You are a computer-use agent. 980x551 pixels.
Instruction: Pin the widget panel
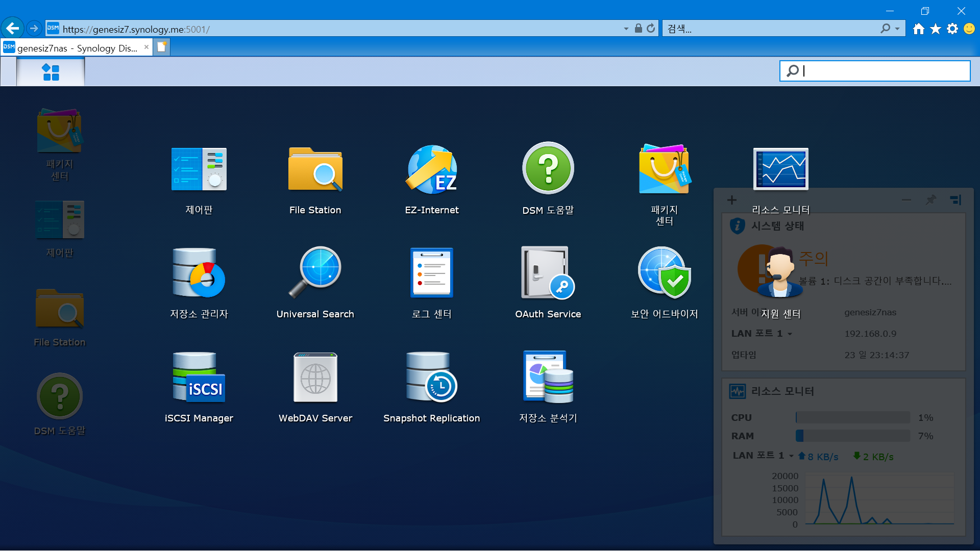[x=931, y=200]
